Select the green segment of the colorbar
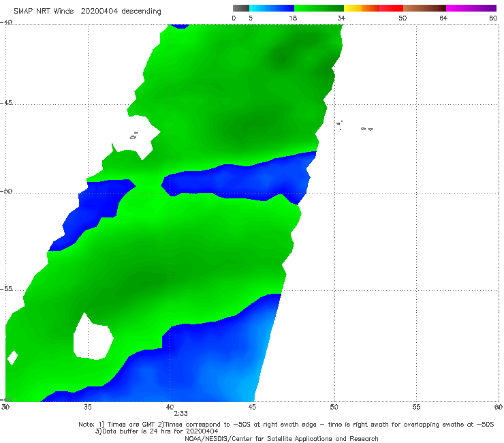The height and width of the screenshot is (443, 504). (319, 8)
